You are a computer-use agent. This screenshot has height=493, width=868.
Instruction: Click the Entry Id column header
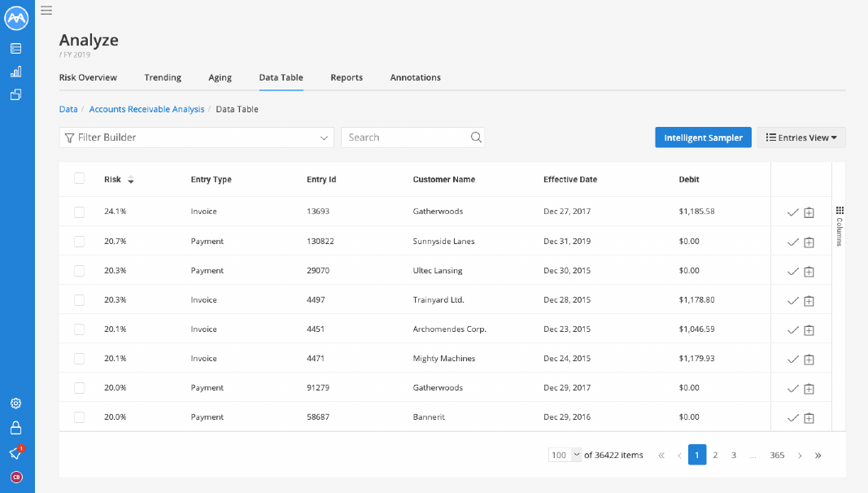(x=321, y=179)
